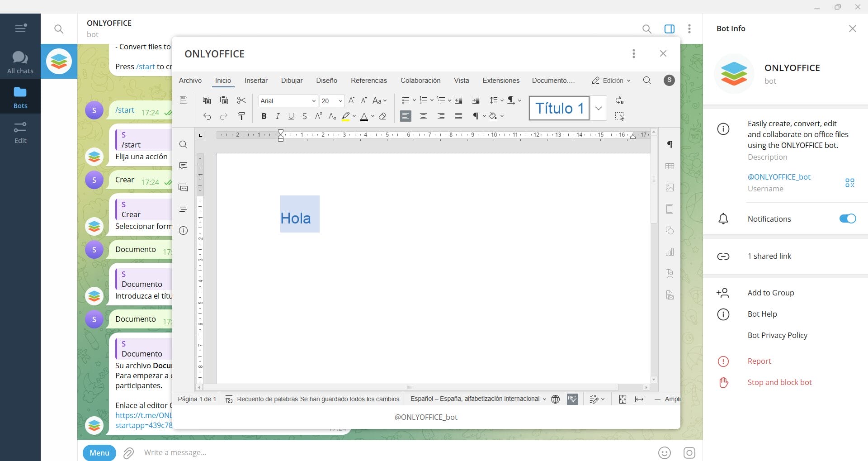Image resolution: width=868 pixels, height=461 pixels.
Task: Click the Clear style eraser icon
Action: [382, 116]
